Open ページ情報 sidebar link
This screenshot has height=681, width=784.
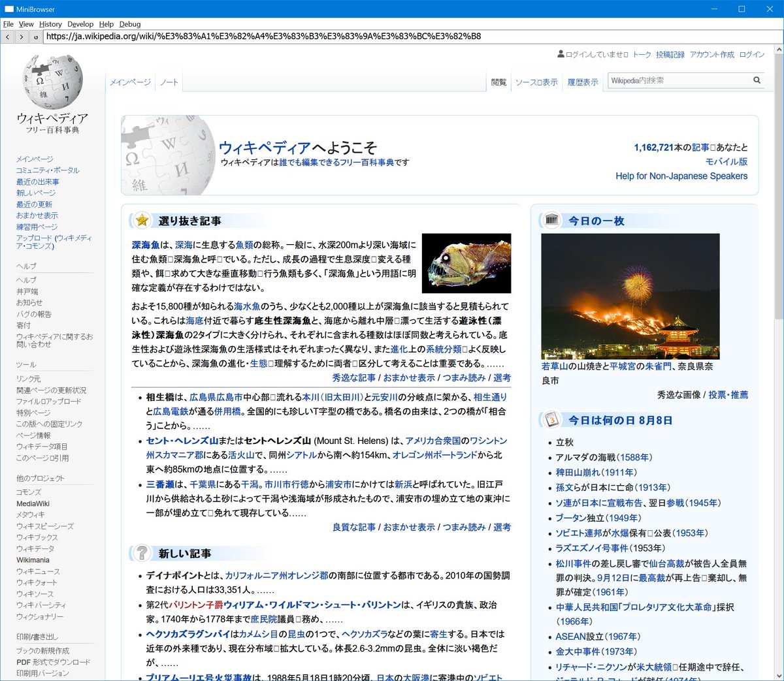(x=33, y=436)
